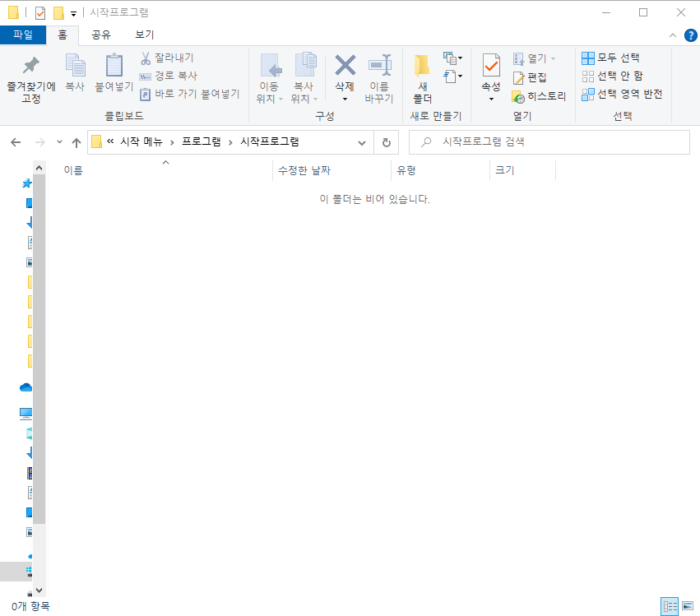Pin current folder to 즐겨찾기에 고정
Screen dimensions: 700x616
(x=30, y=77)
